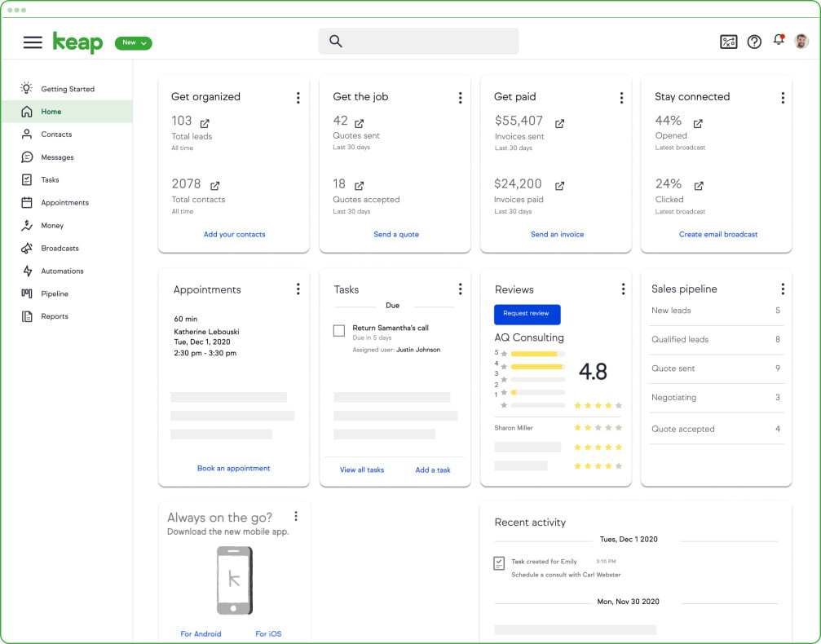Select Reports in the sidebar

click(x=54, y=316)
